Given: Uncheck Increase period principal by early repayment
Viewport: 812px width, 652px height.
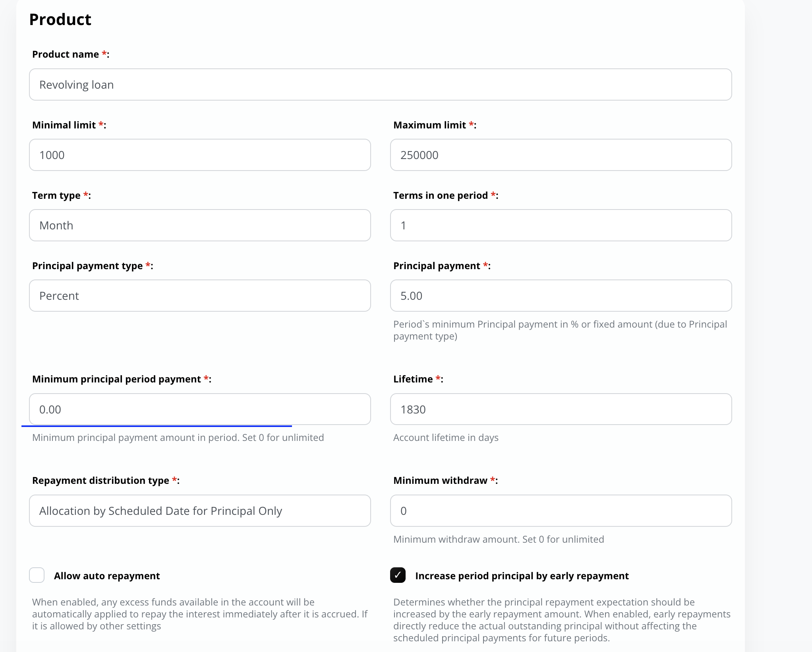Looking at the screenshot, I should (x=398, y=575).
